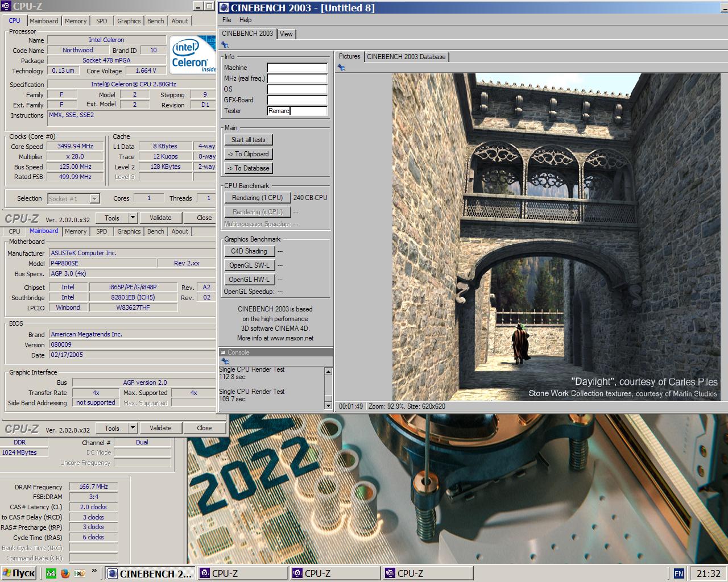
Task: Click the console line 109.7 sec
Action: pyautogui.click(x=232, y=399)
